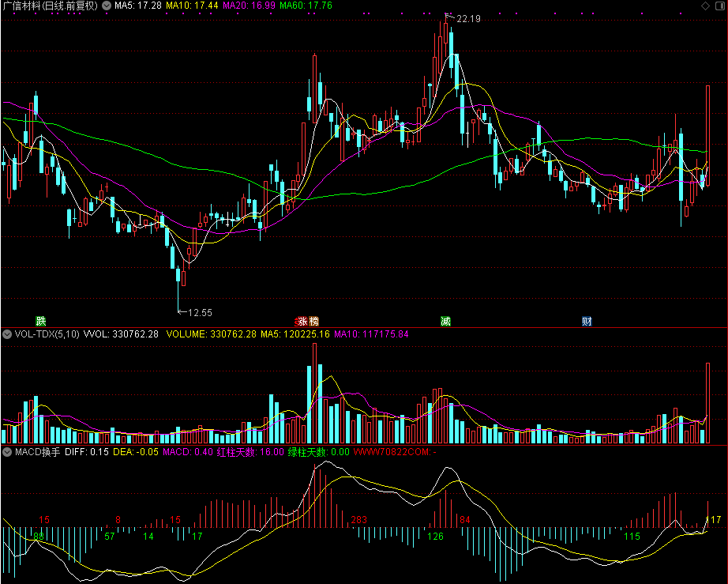Click the DEA: -0.05 value
Image resolution: width=728 pixels, height=584 pixels.
point(136,452)
